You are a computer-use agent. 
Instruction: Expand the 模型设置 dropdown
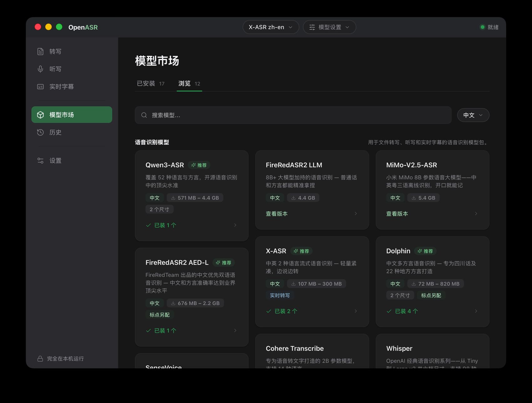[x=329, y=27]
